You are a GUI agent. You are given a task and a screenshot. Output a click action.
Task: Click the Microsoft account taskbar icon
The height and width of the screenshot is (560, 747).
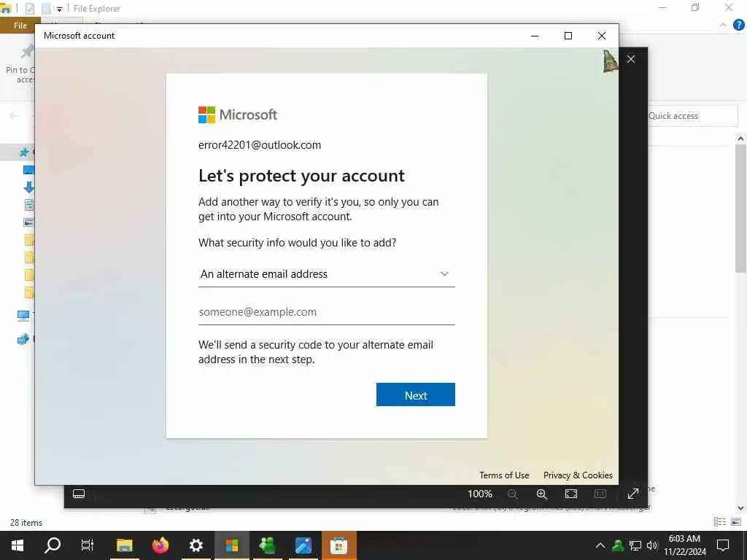(x=231, y=545)
